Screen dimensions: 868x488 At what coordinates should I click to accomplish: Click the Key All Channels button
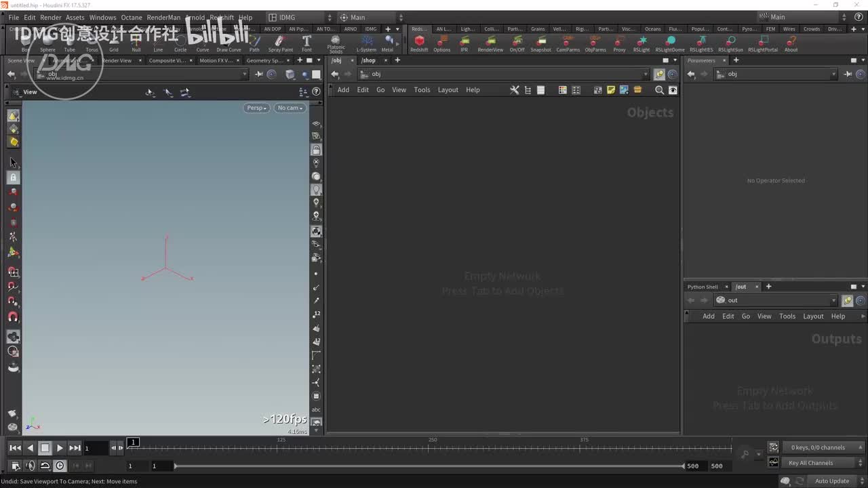point(810,463)
